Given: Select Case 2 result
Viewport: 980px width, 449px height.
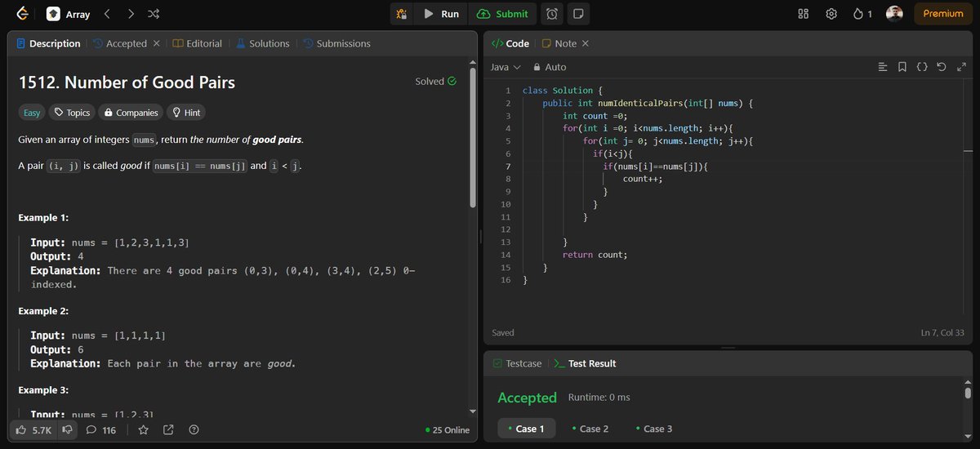Looking at the screenshot, I should (x=590, y=429).
